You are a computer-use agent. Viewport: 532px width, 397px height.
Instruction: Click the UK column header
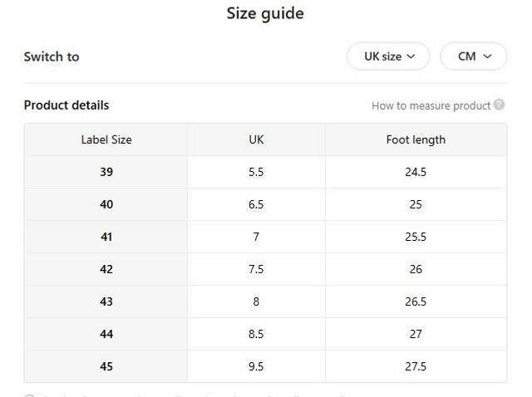pos(256,140)
